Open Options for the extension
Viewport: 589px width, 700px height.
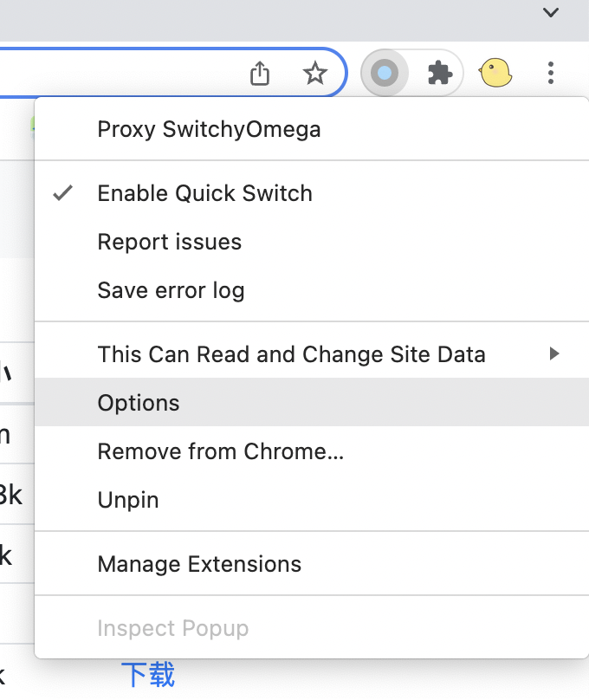coord(312,402)
